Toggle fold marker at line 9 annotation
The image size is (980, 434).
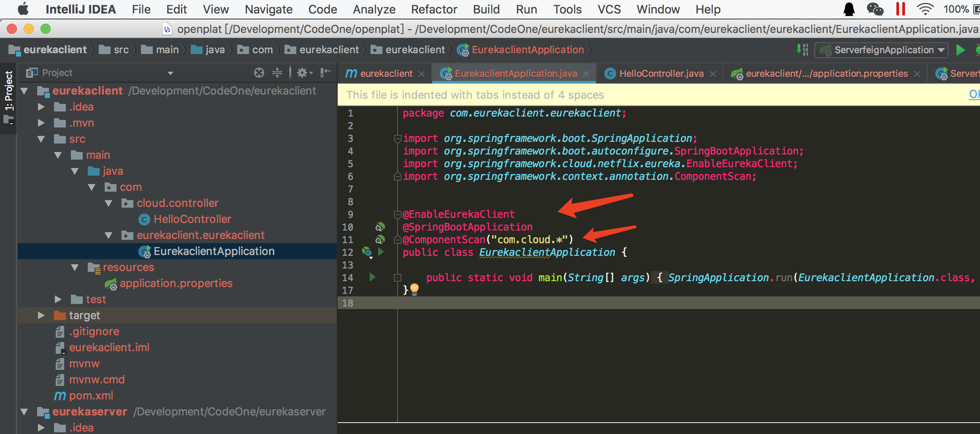click(397, 214)
